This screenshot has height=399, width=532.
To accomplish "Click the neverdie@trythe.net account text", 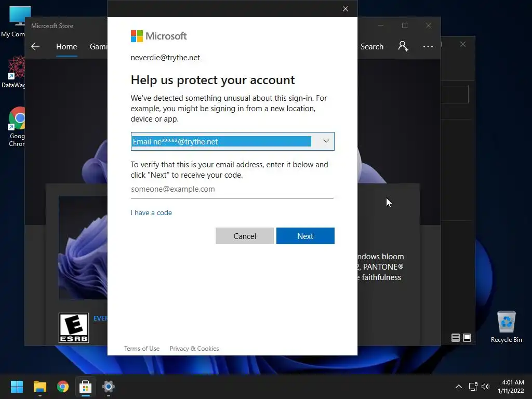I will (x=165, y=58).
